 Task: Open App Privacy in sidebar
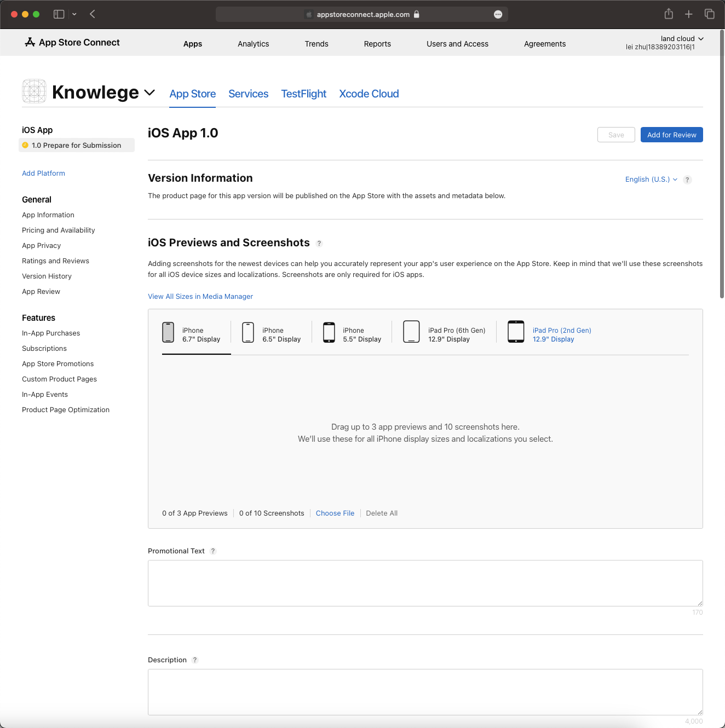pyautogui.click(x=42, y=246)
